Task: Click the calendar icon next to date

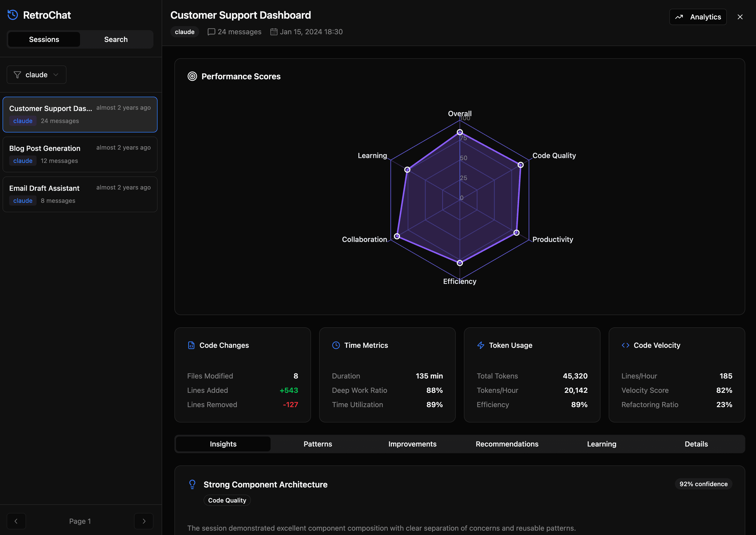Action: point(274,32)
